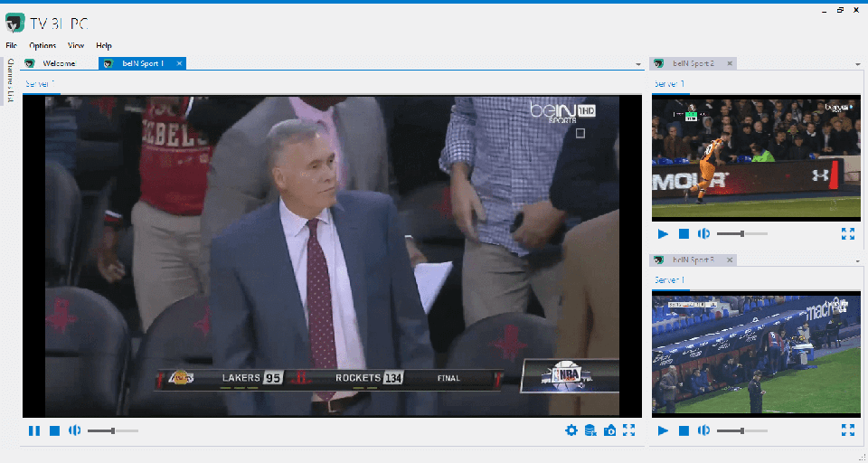Image resolution: width=868 pixels, height=463 pixels.
Task: Open tab list dropdown for beIN Sport 2 panel
Action: [858, 64]
